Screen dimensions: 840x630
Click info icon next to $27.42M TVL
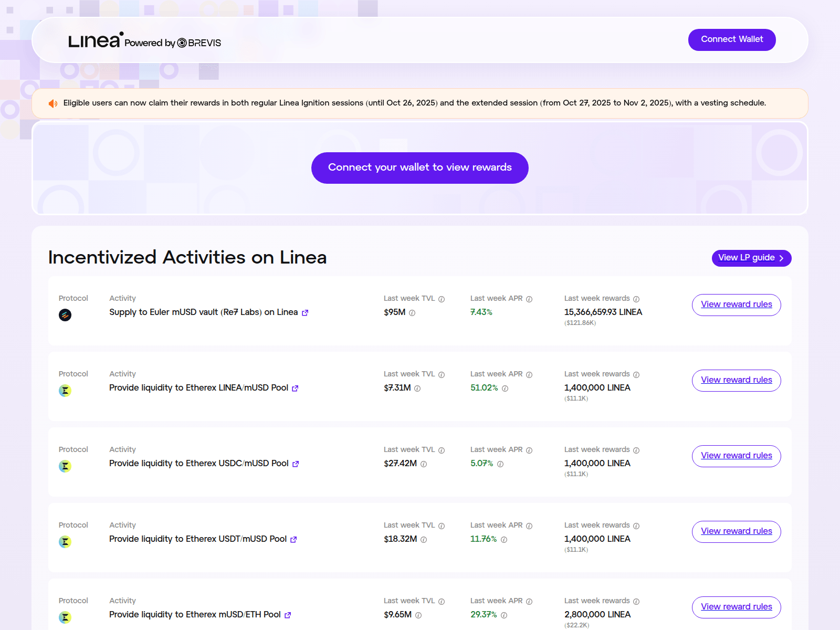pos(424,464)
